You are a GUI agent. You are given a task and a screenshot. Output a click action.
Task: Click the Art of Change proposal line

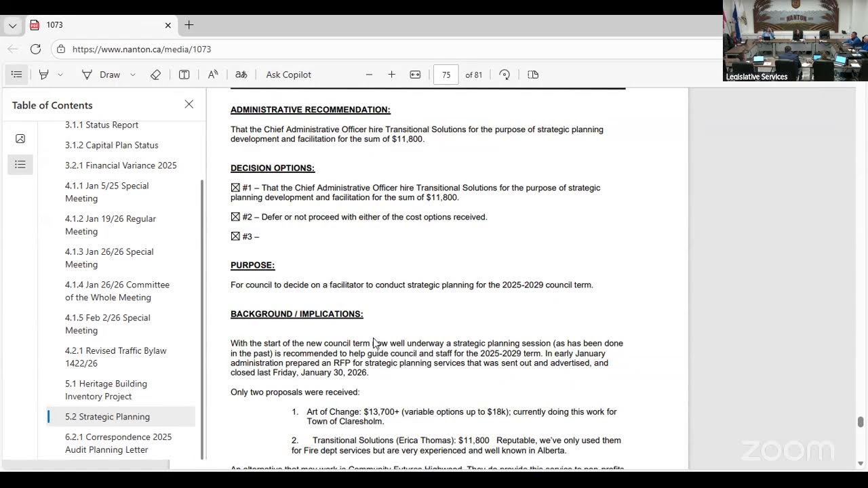pyautogui.click(x=454, y=416)
